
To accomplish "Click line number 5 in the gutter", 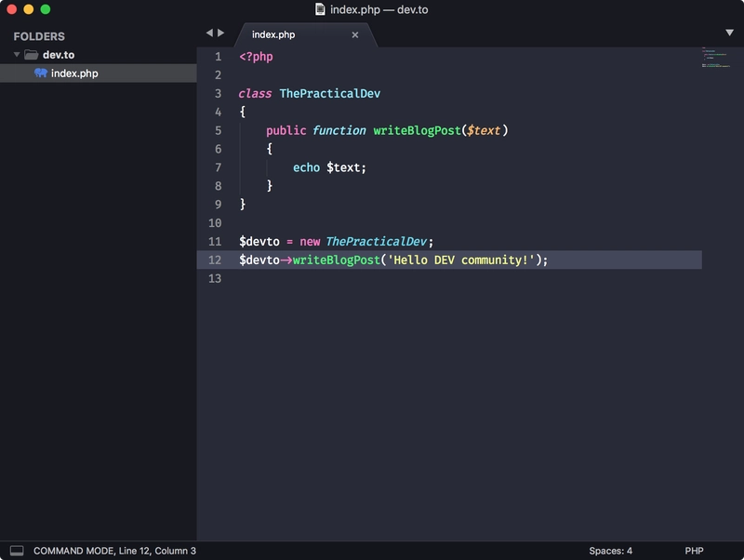I will coord(218,130).
